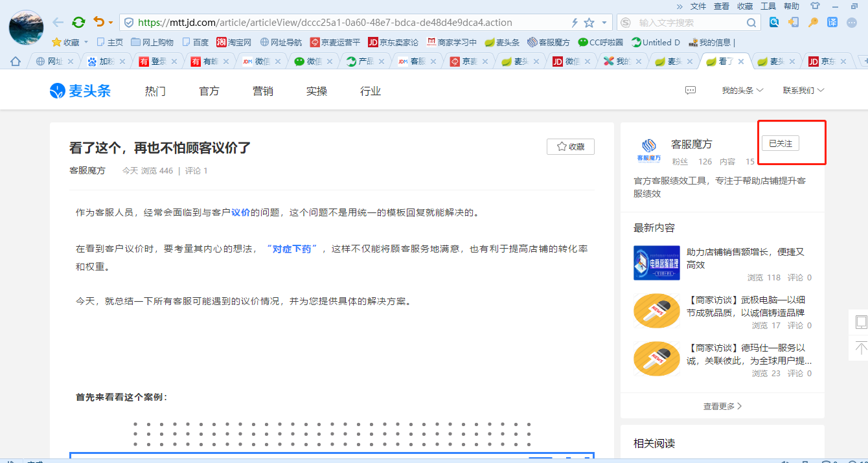Open the dropdown arrow after the bookmark star

tap(604, 23)
